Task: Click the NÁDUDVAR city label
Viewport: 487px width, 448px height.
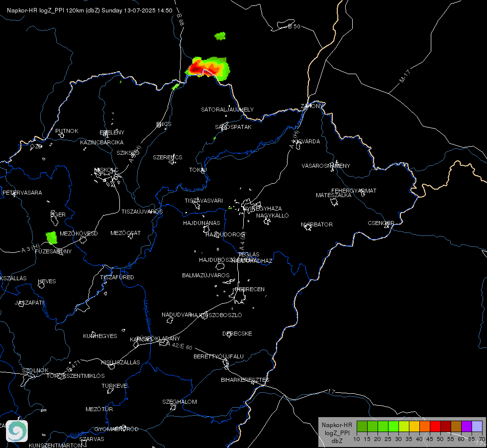Action: point(177,315)
